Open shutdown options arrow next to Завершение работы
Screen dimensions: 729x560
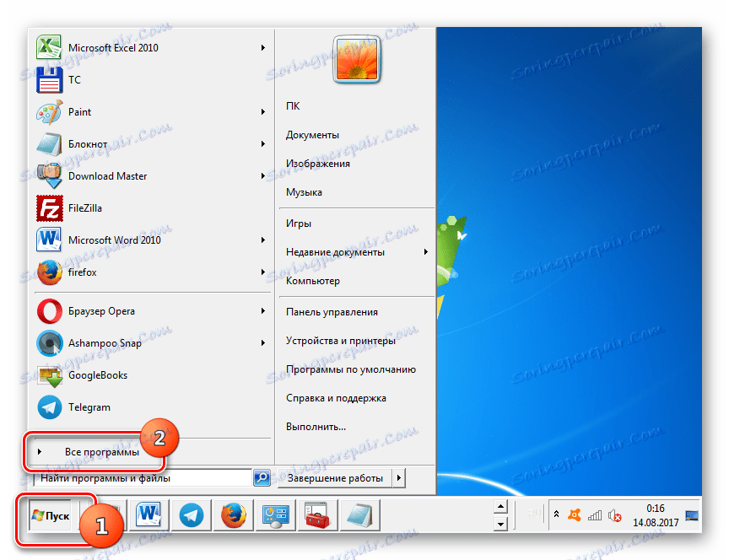[x=399, y=477]
